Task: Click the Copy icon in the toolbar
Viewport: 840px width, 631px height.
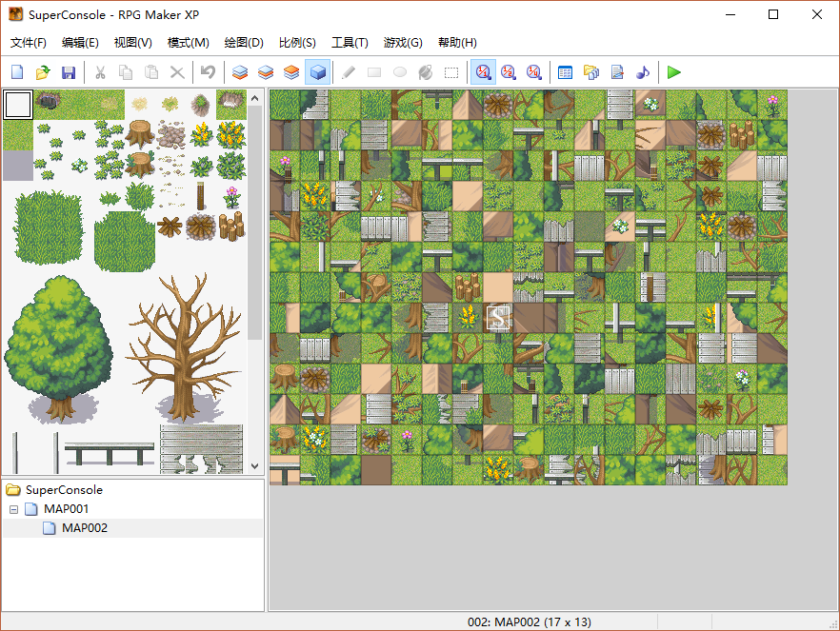Action: tap(126, 72)
